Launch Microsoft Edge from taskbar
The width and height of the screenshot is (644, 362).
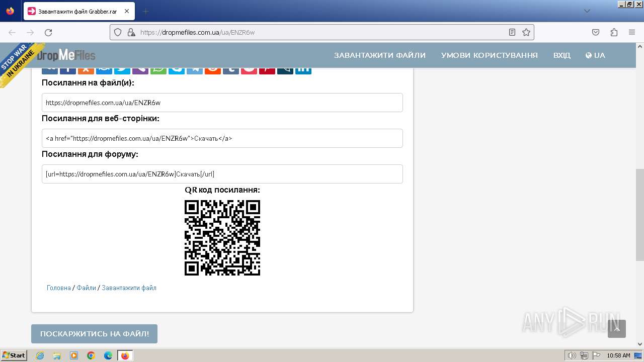[x=108, y=355]
